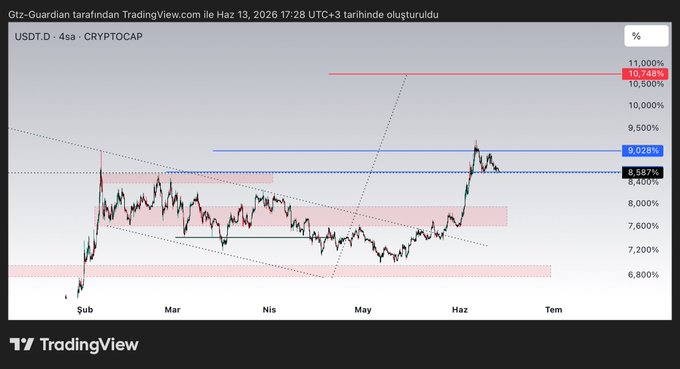This screenshot has height=369, width=680.
Task: Select the black 8,587% current price label
Action: click(x=643, y=172)
